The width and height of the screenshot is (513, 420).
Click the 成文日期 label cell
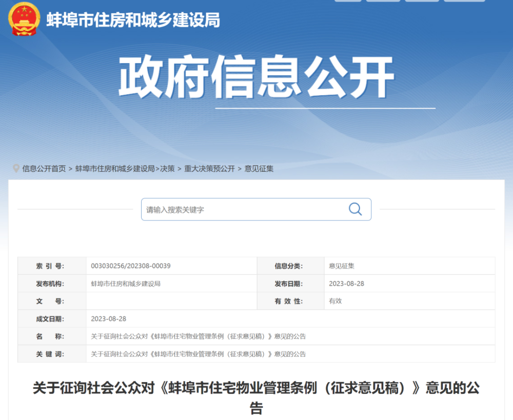point(52,318)
